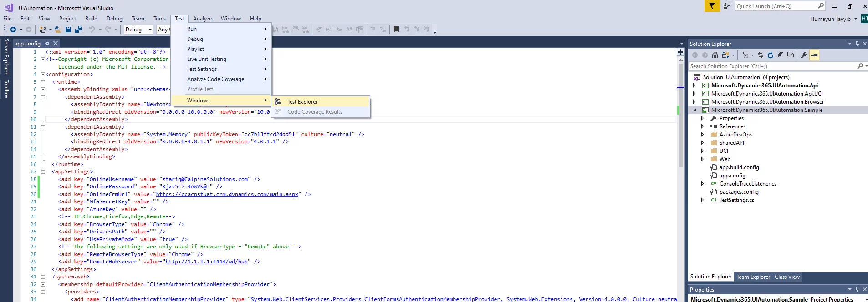This screenshot has height=302, width=868.
Task: Select TestSettings.cs in Solution Explorer
Action: coord(736,200)
